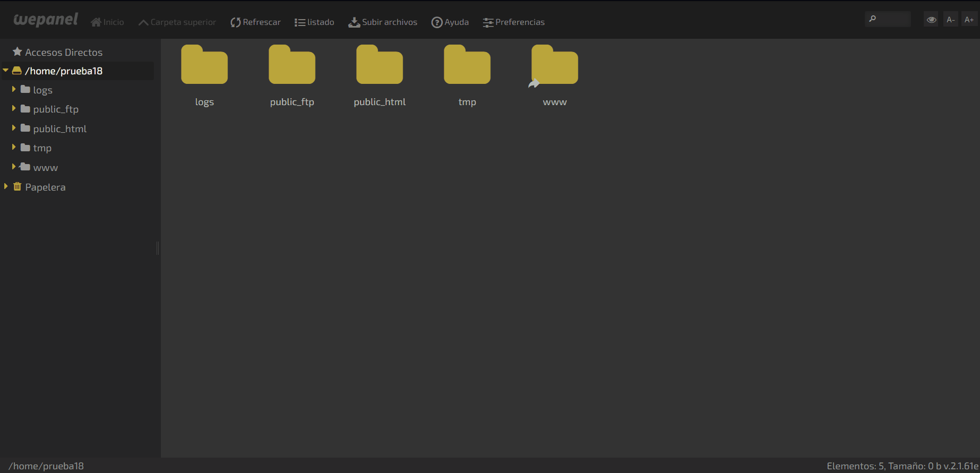The width and height of the screenshot is (980, 473).
Task: Open the Ayuda help menu
Action: (x=450, y=22)
